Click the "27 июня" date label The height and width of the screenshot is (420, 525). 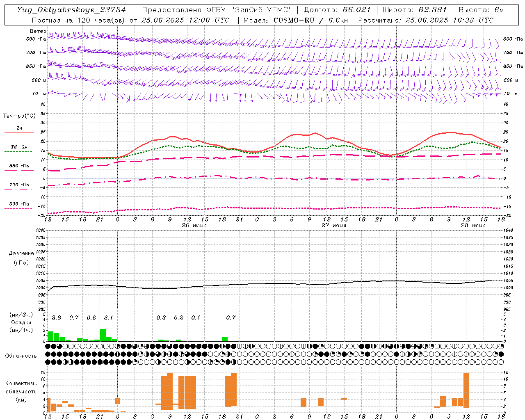(x=333, y=226)
